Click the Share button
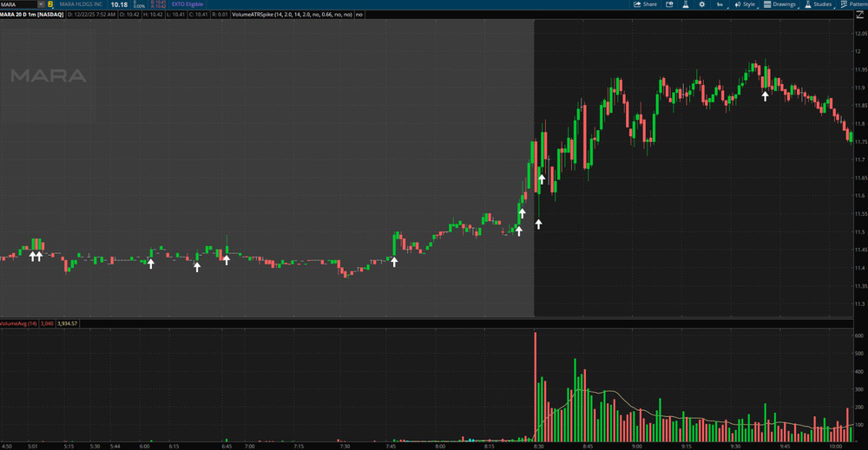868x450 pixels. point(646,4)
